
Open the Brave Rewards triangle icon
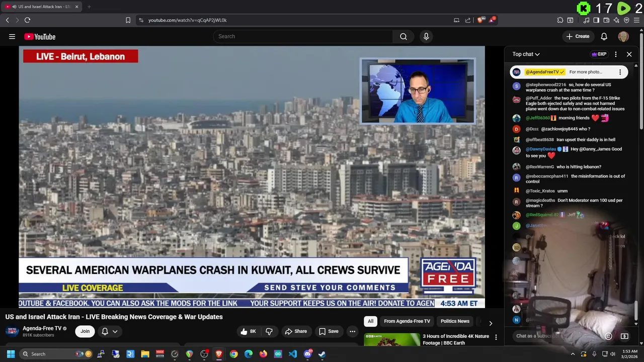click(x=492, y=20)
